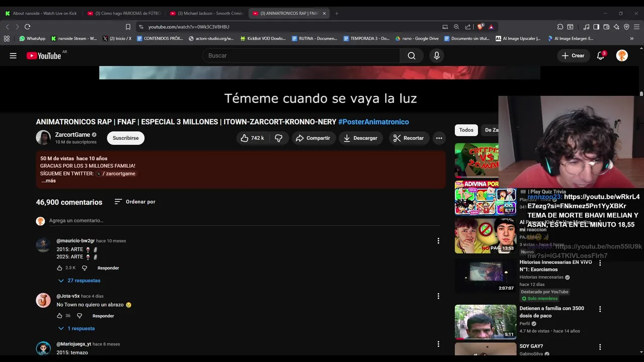The image size is (644, 362).
Task: Open #PosterAnimatronico hashtag link
Action: [x=373, y=122]
